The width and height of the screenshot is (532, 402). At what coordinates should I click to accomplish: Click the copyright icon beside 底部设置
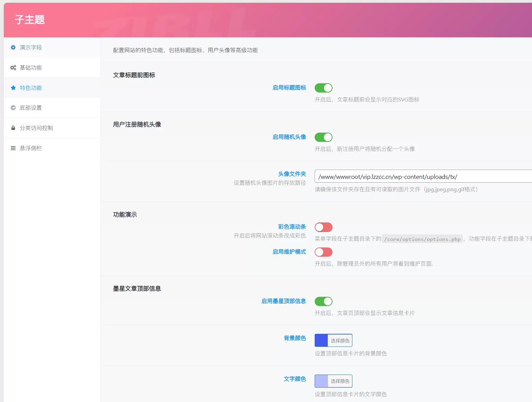click(x=13, y=108)
